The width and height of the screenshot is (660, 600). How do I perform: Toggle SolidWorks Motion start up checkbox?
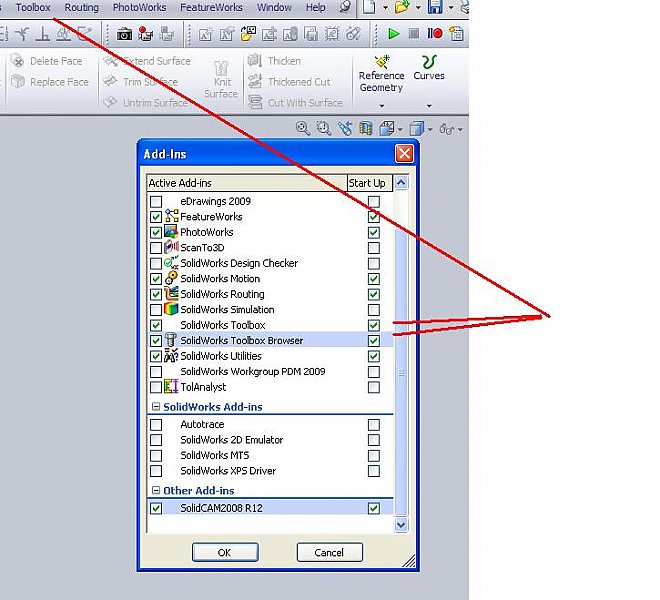pos(374,279)
